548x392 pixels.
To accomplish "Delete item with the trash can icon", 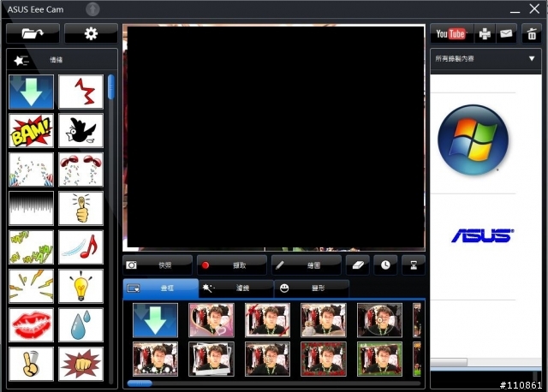I will tap(532, 34).
